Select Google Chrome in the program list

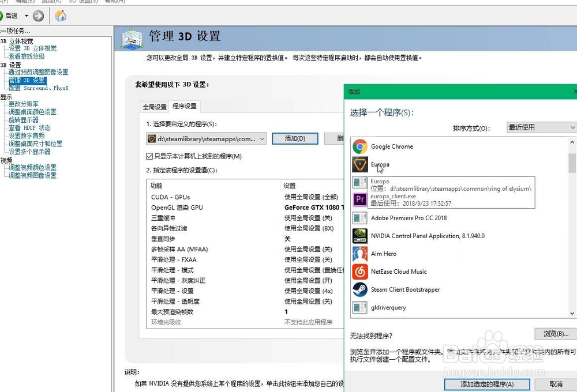pyautogui.click(x=392, y=146)
